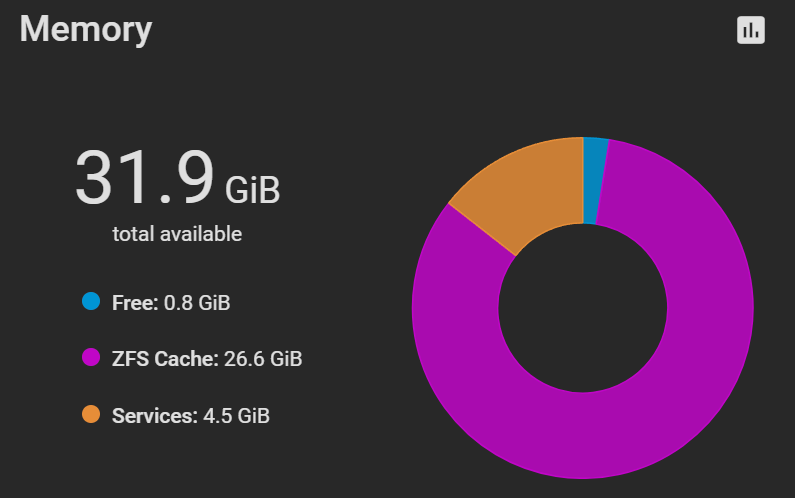Click the empty center of the donut chart
The width and height of the screenshot is (795, 498).
(x=583, y=308)
